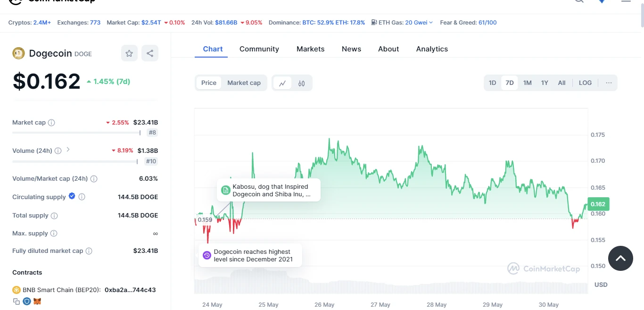The image size is (644, 310).
Task: Toggle LOG scale on the chart
Action: pos(585,83)
